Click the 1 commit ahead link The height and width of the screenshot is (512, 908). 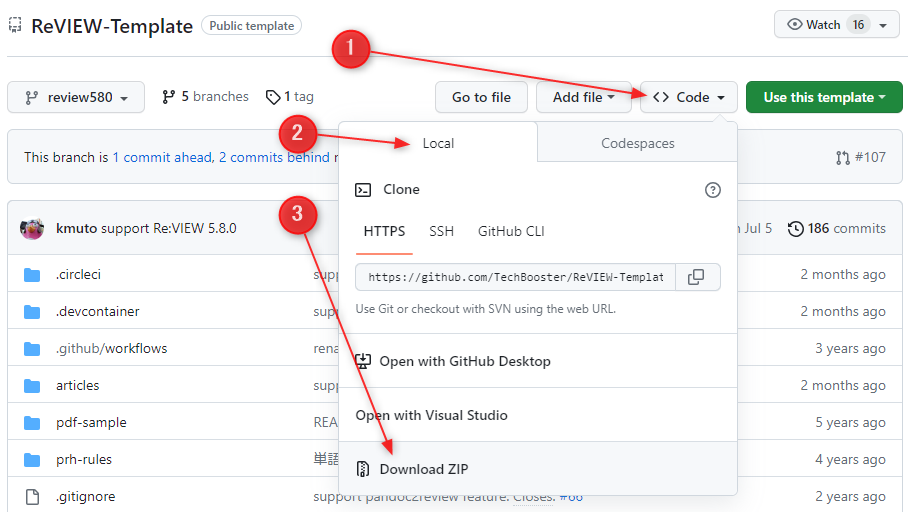click(x=162, y=158)
